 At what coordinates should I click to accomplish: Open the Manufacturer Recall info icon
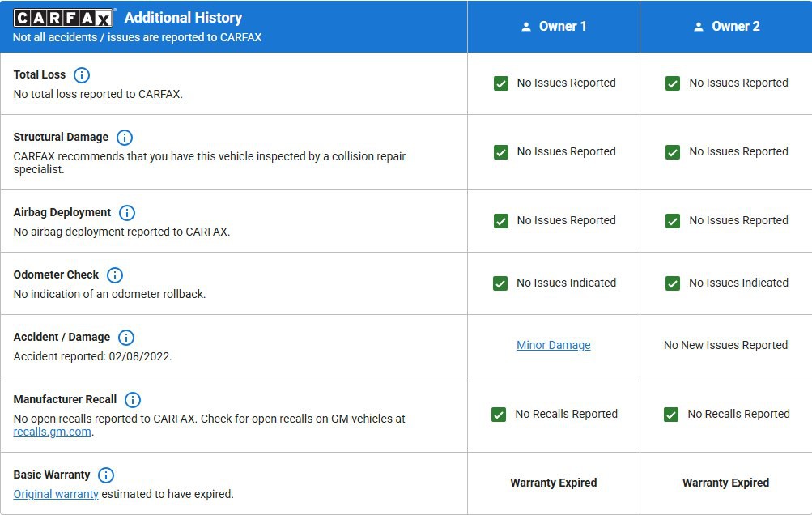click(x=133, y=400)
